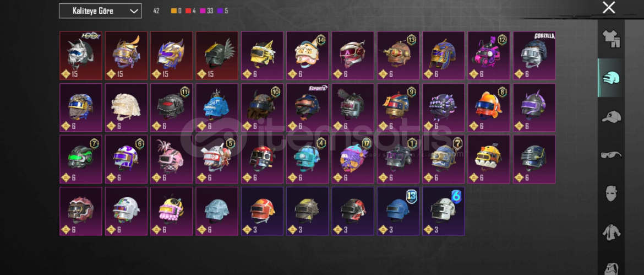Select the Esports-tagged helmet skin
The height and width of the screenshot is (275, 644).
coord(308,107)
